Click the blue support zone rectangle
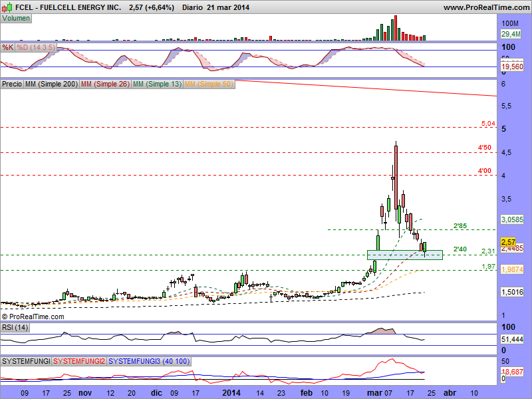The image size is (532, 399). (x=405, y=255)
